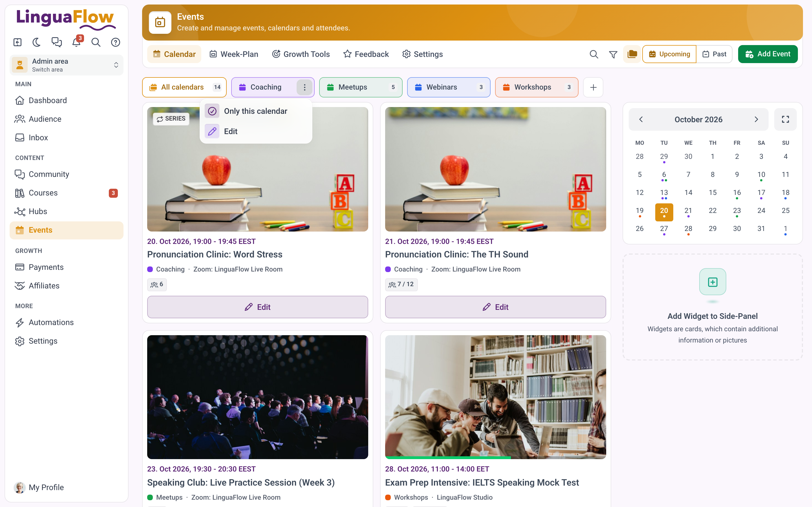Choose Edit in Coaching menu
812x507 pixels.
(x=256, y=131)
